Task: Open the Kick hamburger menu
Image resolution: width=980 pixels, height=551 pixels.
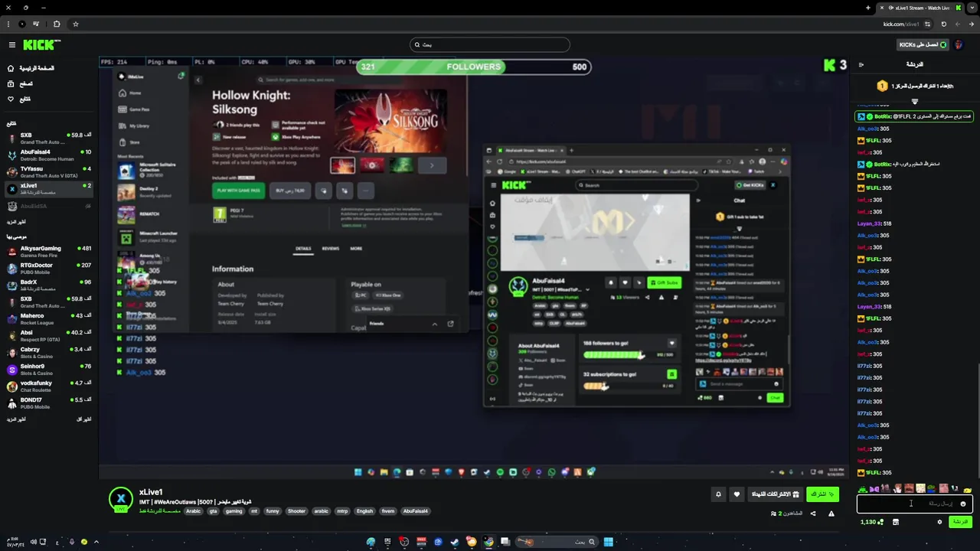Action: [x=11, y=45]
